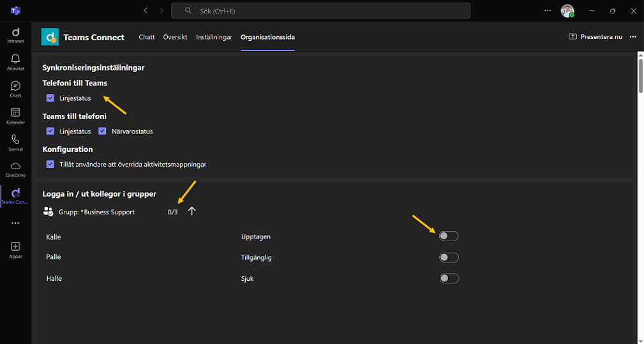Open Appar store icon
Image resolution: width=644 pixels, height=344 pixels.
pos(15,250)
